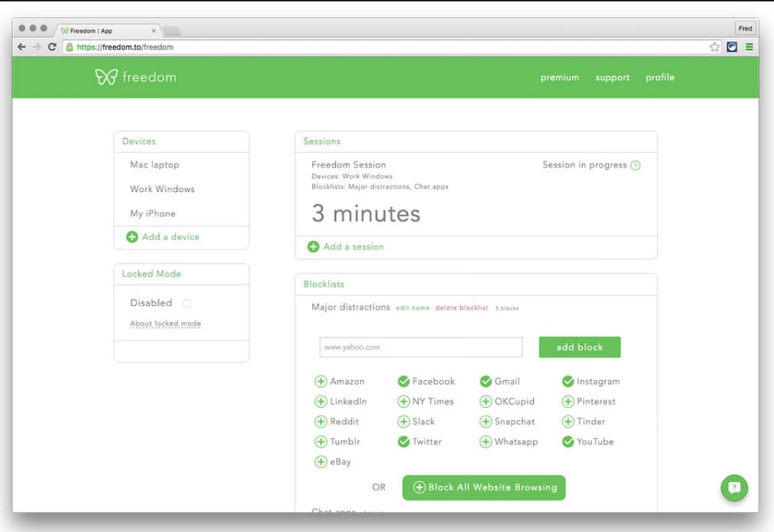Enable the Locked Mode checkbox
The height and width of the screenshot is (532, 774).
pyautogui.click(x=187, y=303)
